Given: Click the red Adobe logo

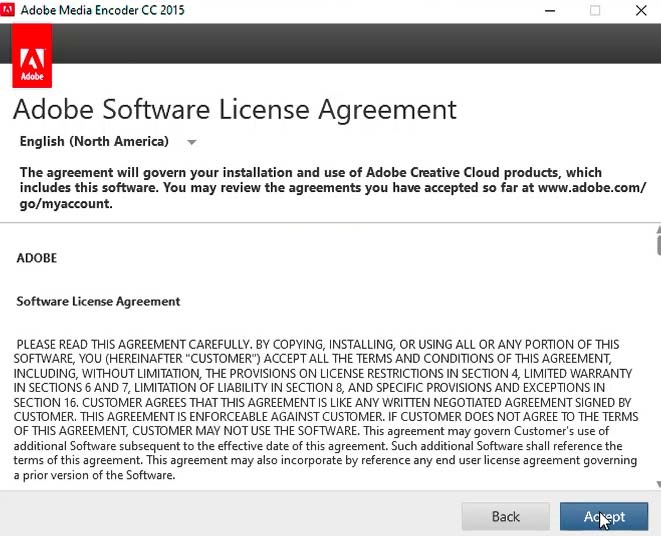Looking at the screenshot, I should click(x=31, y=56).
